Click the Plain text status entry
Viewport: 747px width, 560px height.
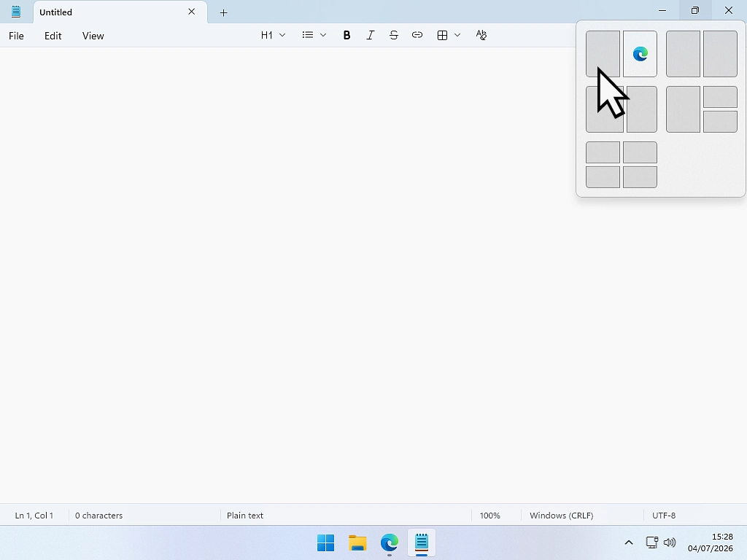pos(245,516)
